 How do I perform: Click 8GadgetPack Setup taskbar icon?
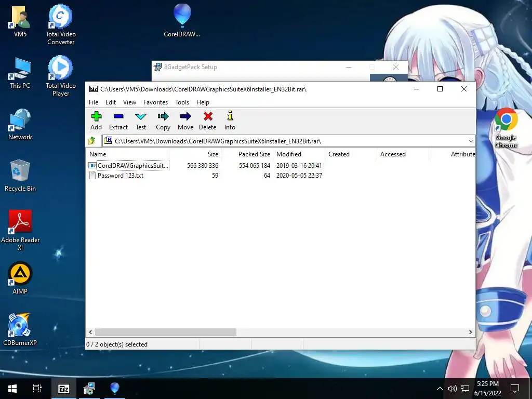89,389
